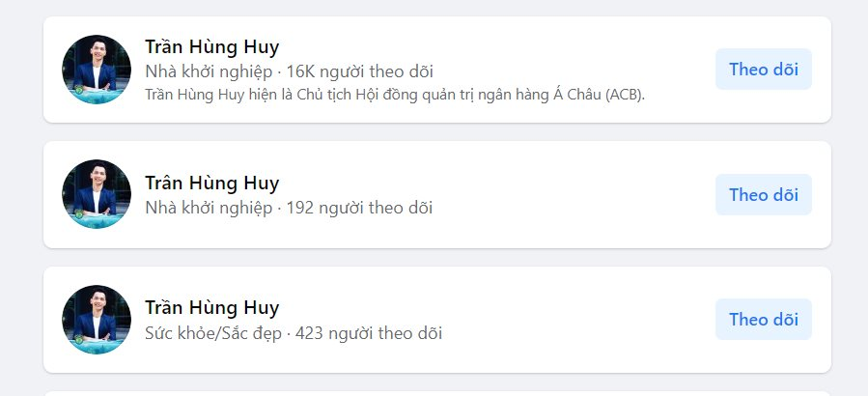The width and height of the screenshot is (868, 396).
Task: Click the ACB chairman description text
Action: click(x=395, y=95)
